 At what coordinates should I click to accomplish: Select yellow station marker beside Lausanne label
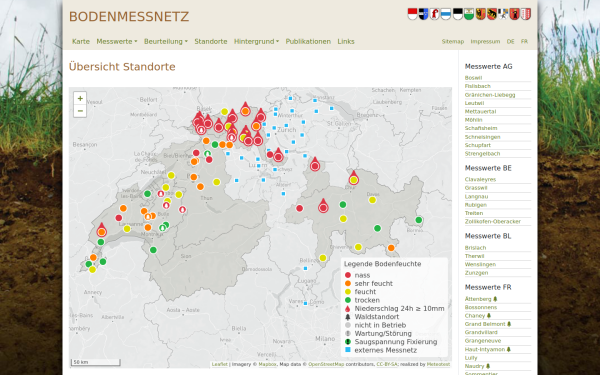(127, 229)
